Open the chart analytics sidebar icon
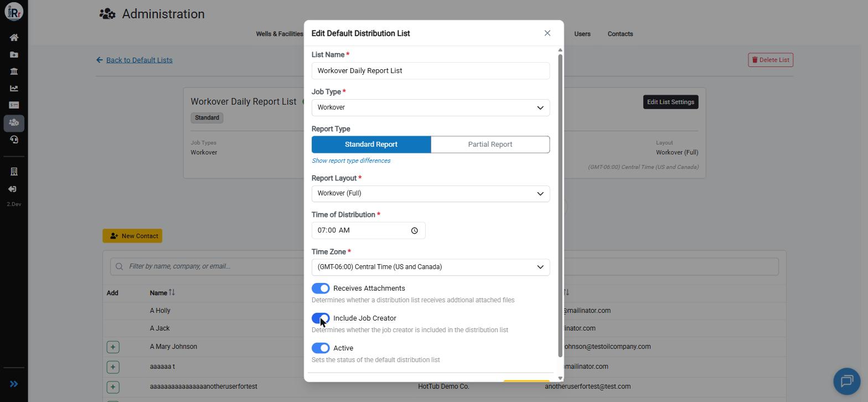The image size is (868, 402). [14, 89]
